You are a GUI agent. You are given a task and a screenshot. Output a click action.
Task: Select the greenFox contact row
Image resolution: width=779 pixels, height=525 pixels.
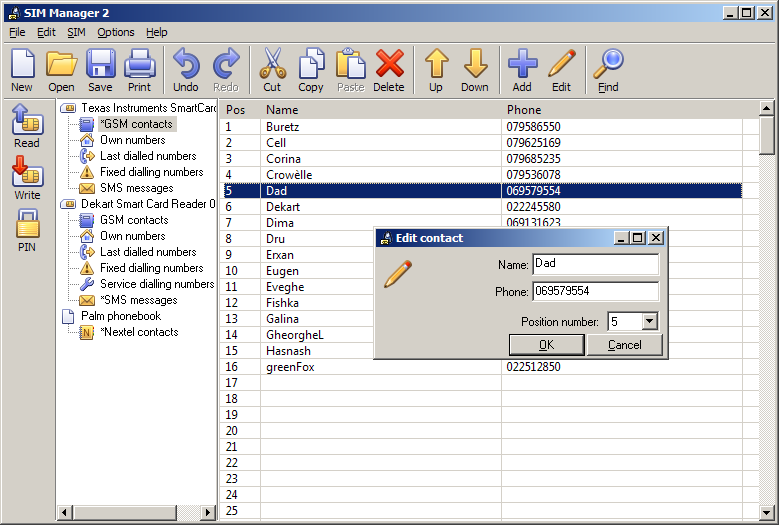click(x=482, y=367)
